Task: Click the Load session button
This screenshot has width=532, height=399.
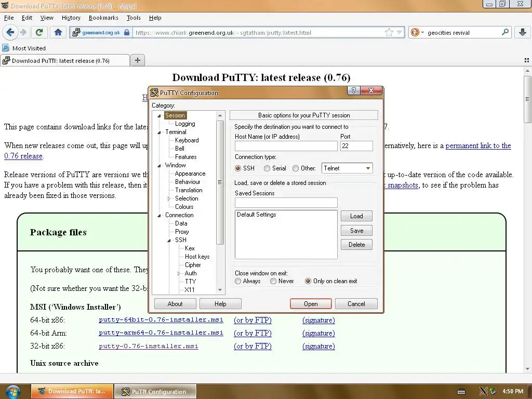Action: 356,216
